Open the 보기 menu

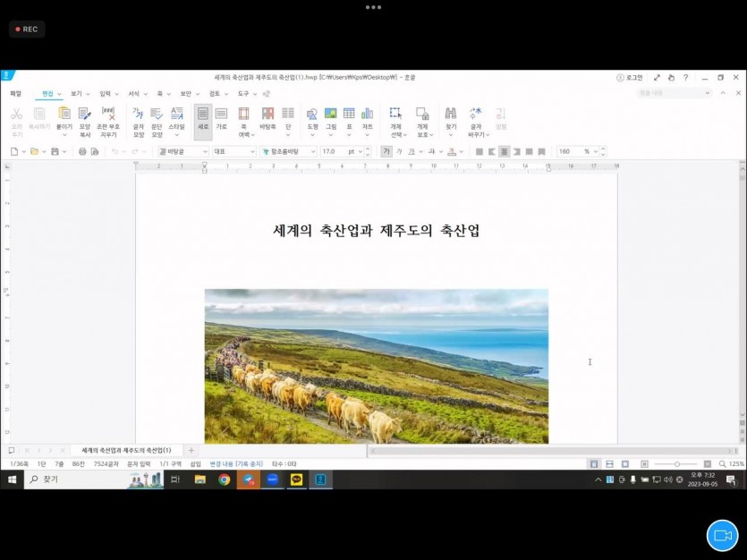tap(76, 93)
